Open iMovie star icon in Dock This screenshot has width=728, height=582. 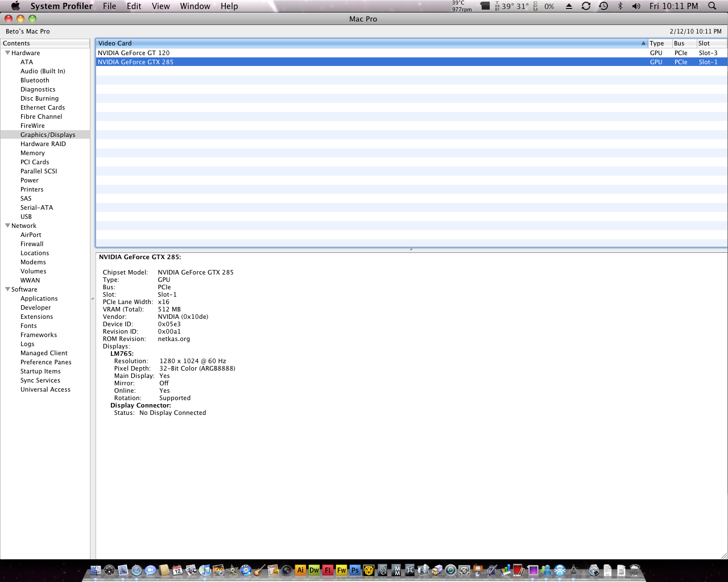coord(233,570)
